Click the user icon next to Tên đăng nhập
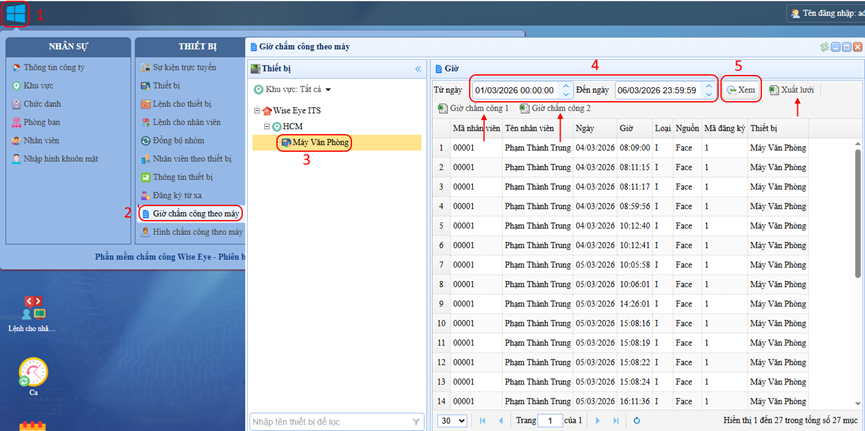This screenshot has width=865, height=431. coord(795,14)
